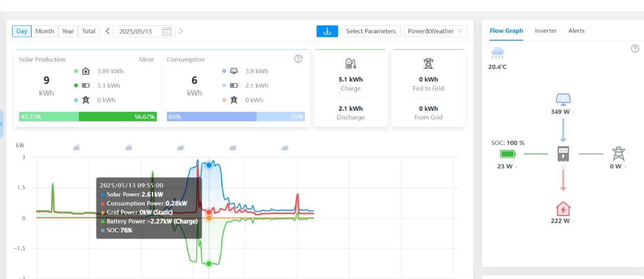Open the Inverter tab
644x279 pixels.
point(545,31)
